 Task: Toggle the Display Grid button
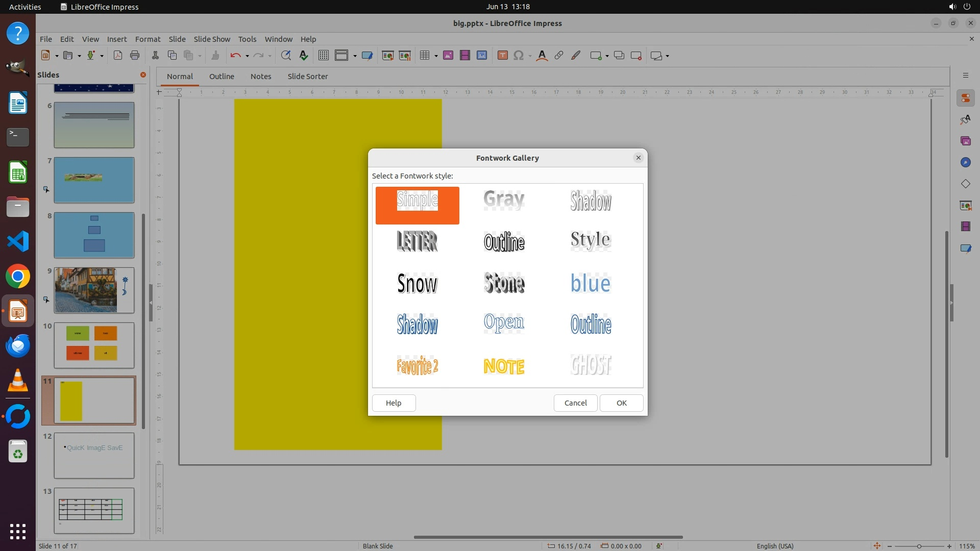[323, 56]
